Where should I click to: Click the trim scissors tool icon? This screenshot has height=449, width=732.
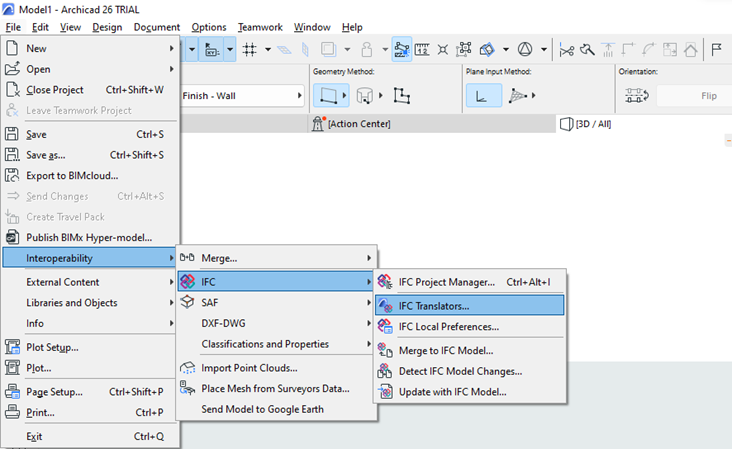(x=566, y=49)
